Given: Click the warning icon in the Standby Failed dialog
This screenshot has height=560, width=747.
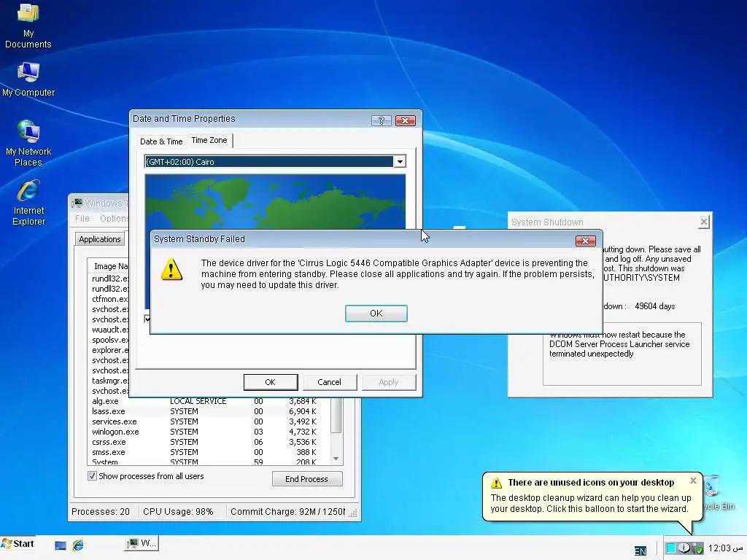Looking at the screenshot, I should tap(171, 269).
